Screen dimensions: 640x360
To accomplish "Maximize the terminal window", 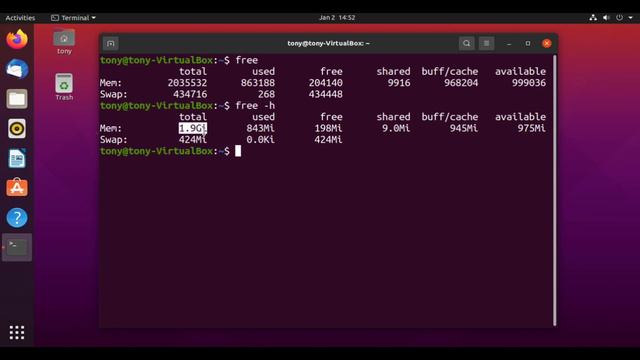I will [528, 43].
